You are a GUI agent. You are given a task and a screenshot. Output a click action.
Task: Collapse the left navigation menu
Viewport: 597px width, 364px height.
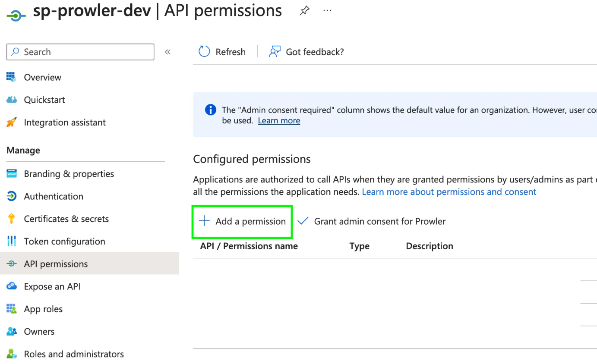[168, 51]
